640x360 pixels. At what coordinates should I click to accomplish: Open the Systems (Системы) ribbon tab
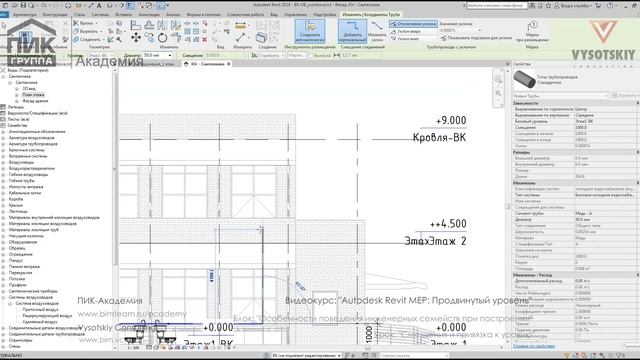(100, 15)
